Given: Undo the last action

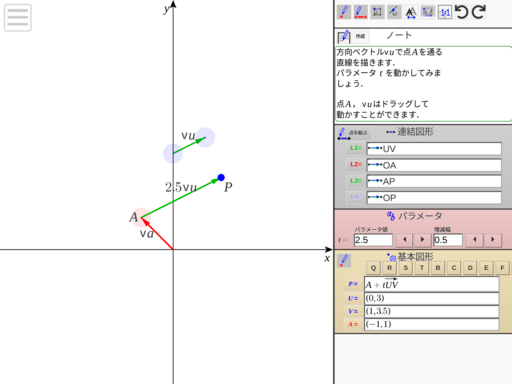Looking at the screenshot, I should pyautogui.click(x=462, y=12).
